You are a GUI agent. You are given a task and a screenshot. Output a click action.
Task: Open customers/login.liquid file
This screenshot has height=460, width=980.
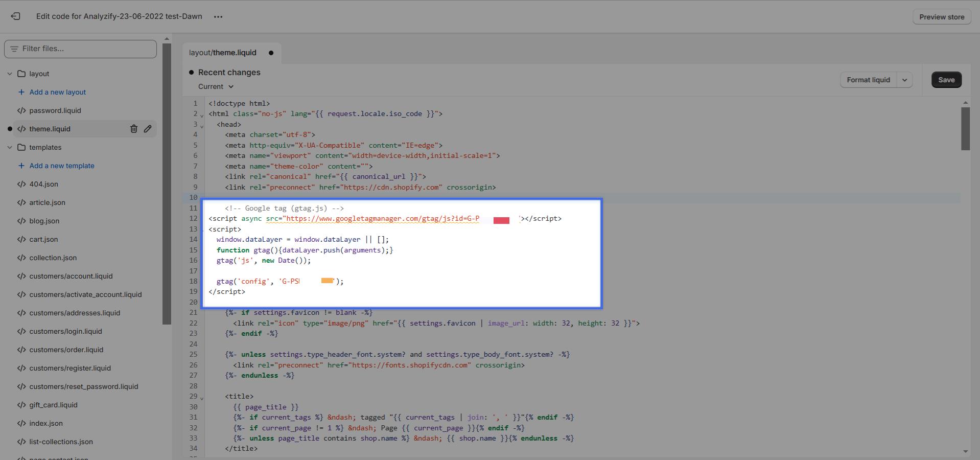[x=65, y=331]
